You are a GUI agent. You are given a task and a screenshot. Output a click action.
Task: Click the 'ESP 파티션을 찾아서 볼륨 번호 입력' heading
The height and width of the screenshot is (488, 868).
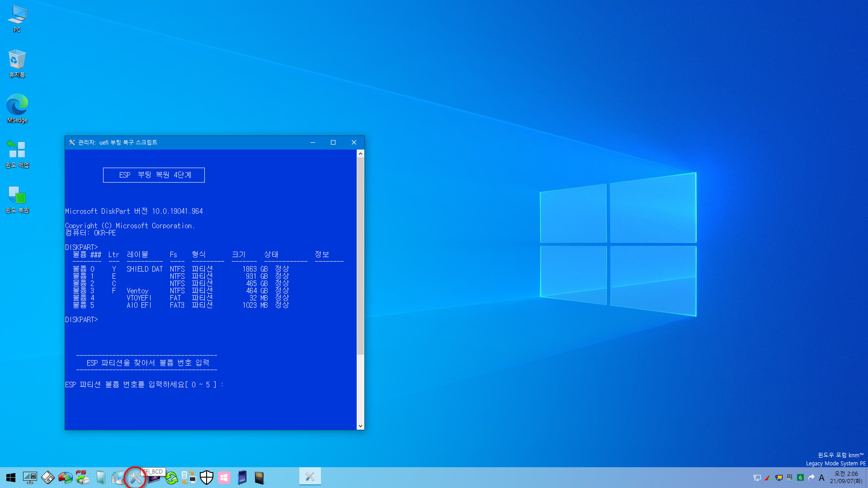[148, 363]
